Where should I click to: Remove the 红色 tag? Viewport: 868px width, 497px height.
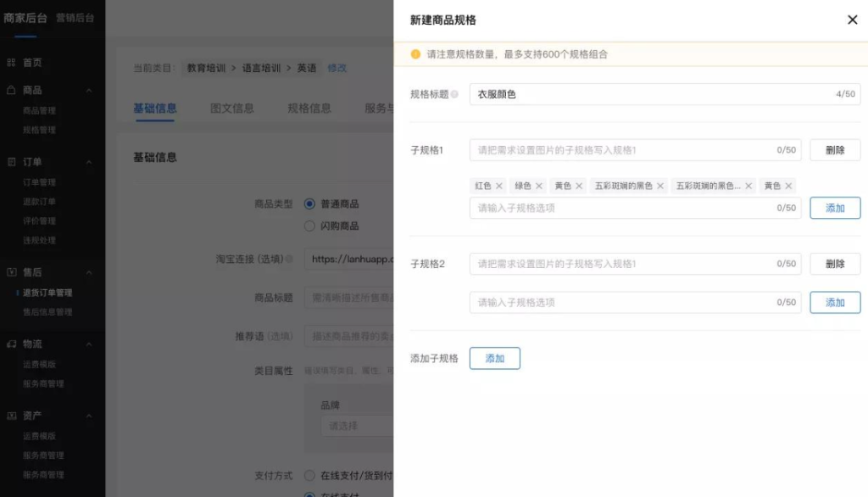[499, 186]
